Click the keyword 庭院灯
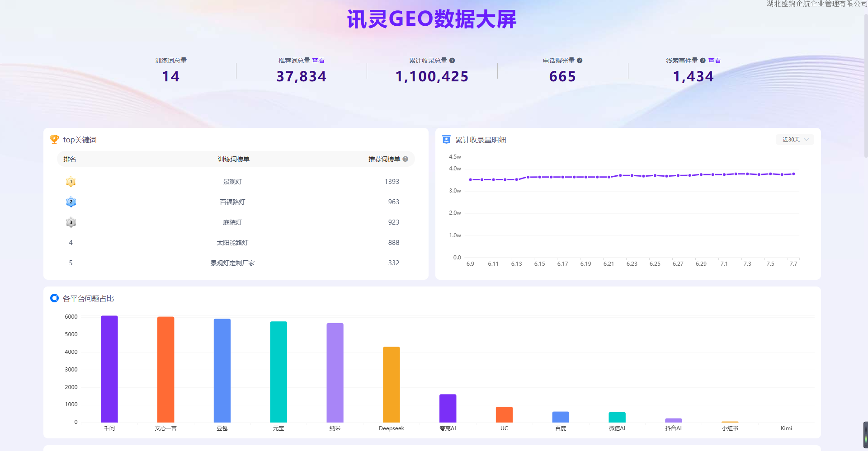 point(232,222)
